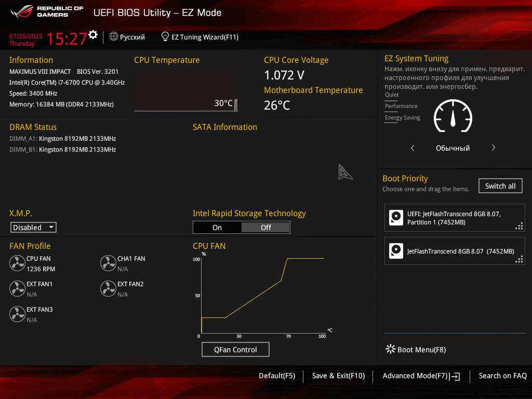Screen dimensions: 532x399
Task: Select next EZ System Tuning profile arrow
Action: 494,148
